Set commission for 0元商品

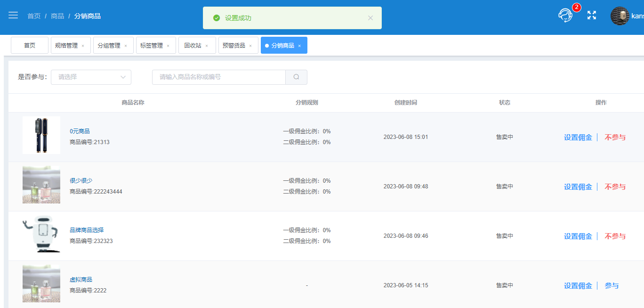(578, 138)
